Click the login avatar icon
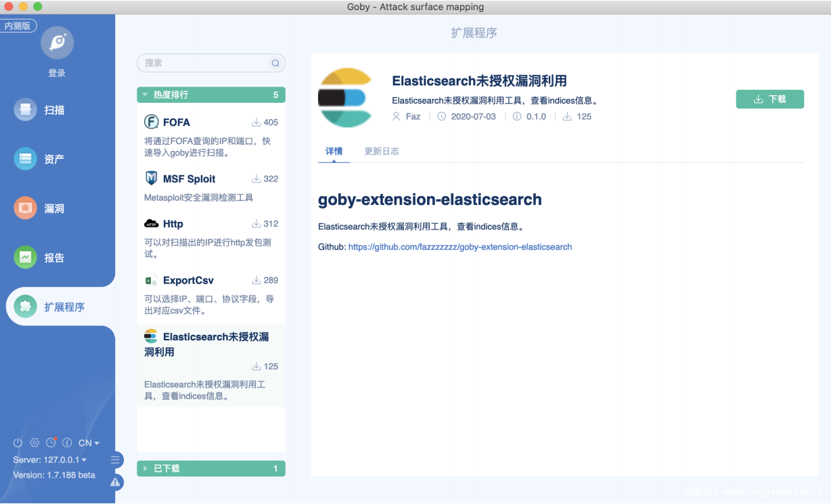 pos(57,43)
